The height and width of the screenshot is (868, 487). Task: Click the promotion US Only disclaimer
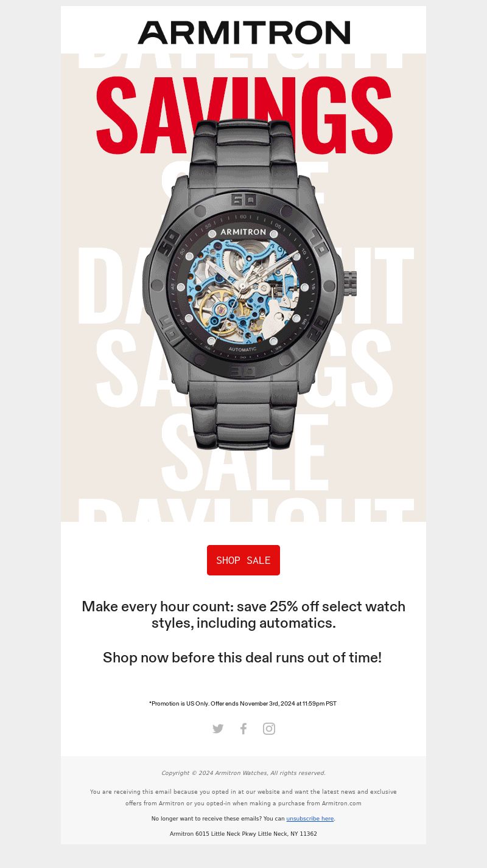tap(243, 704)
